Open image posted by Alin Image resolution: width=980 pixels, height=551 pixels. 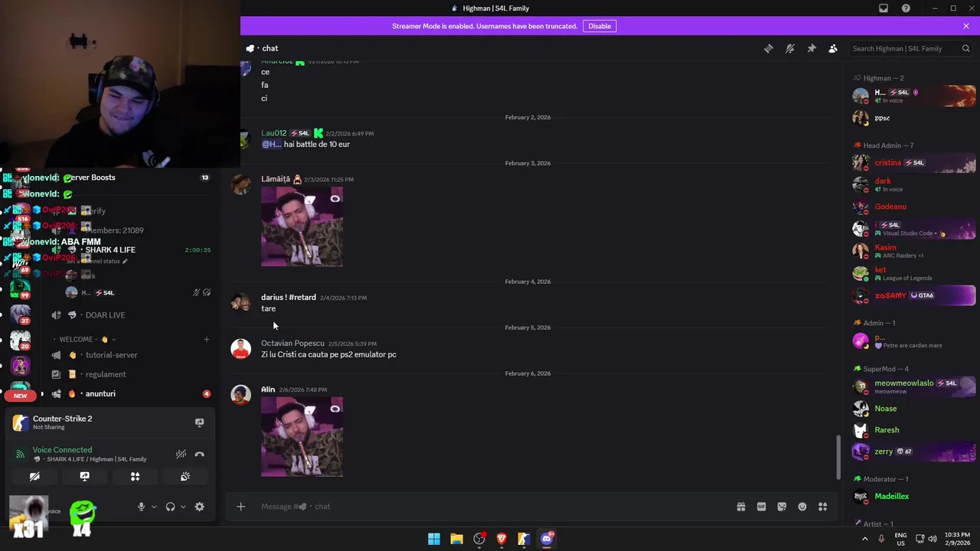pos(302,437)
